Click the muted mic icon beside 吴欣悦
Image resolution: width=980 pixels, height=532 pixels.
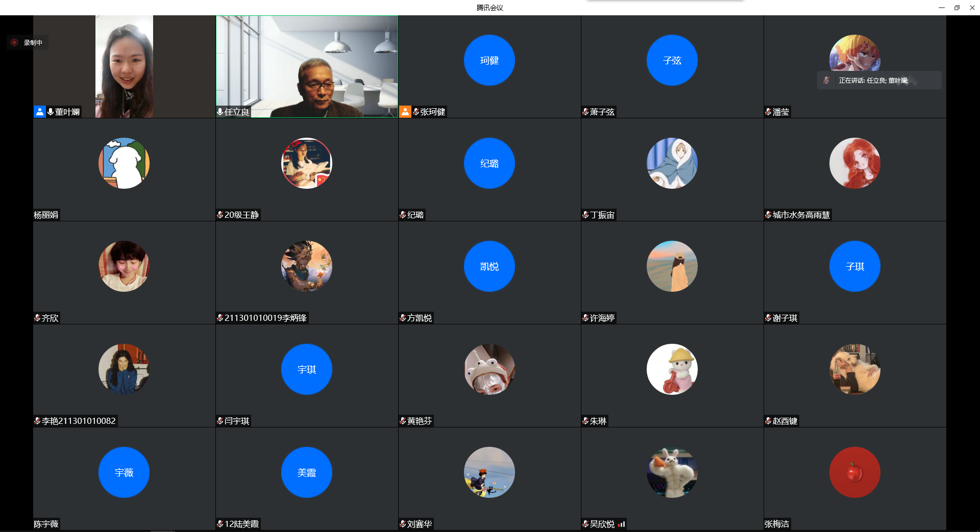click(x=585, y=524)
